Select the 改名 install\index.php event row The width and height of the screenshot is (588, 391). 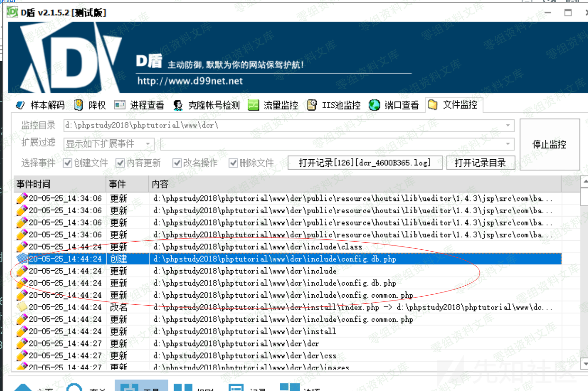[x=285, y=307]
